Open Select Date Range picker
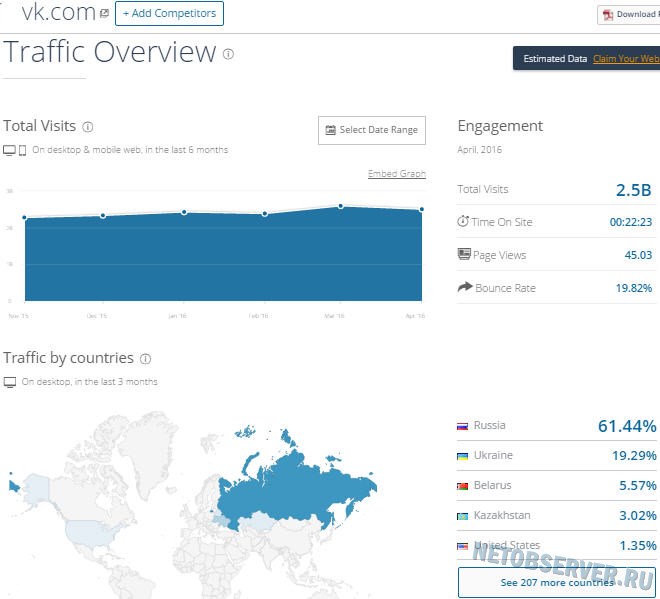This screenshot has width=660, height=599. coord(372,130)
